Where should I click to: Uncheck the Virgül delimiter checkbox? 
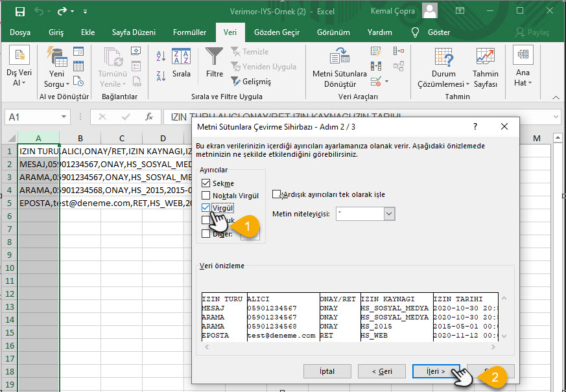click(206, 208)
